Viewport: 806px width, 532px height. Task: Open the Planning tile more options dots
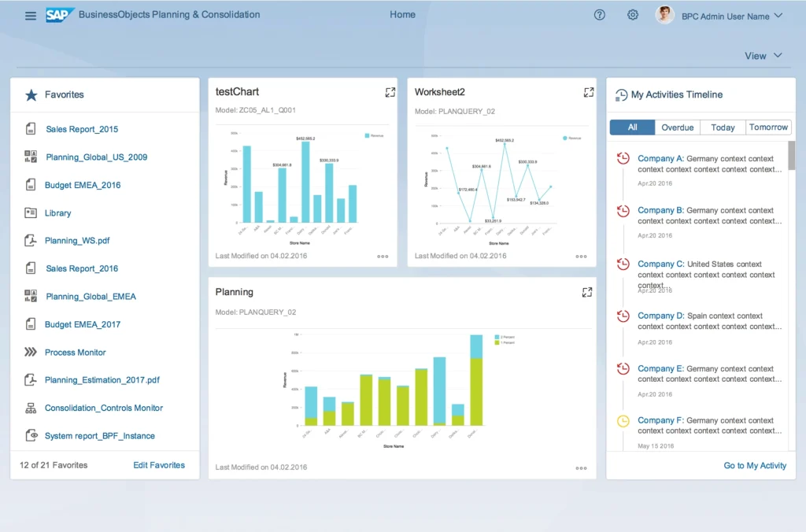[x=582, y=467]
